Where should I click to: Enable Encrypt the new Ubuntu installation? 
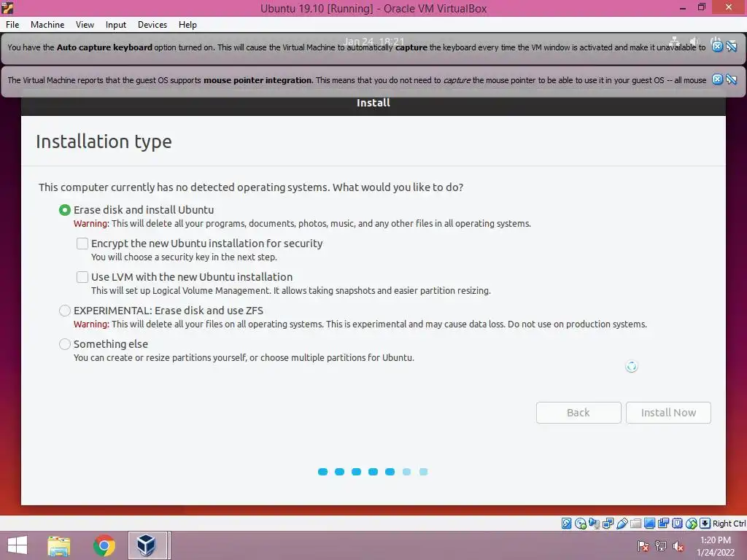tap(82, 244)
